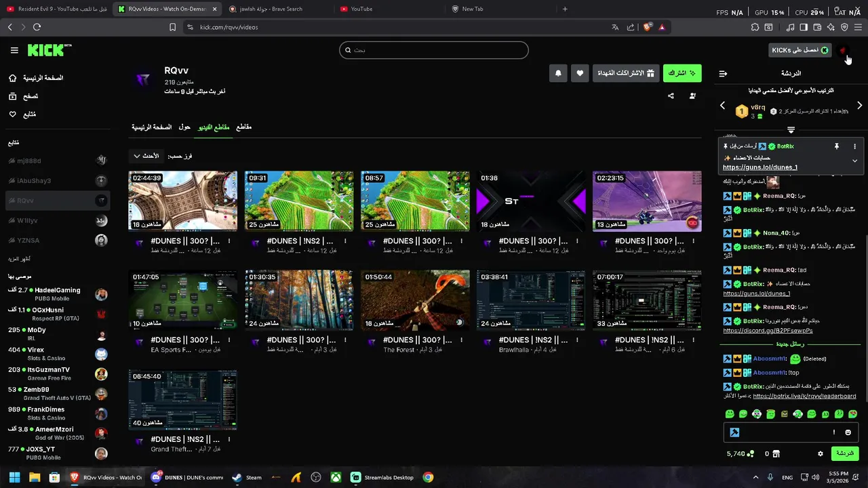Open the Kick hamburger sidebar menu

[14, 50]
